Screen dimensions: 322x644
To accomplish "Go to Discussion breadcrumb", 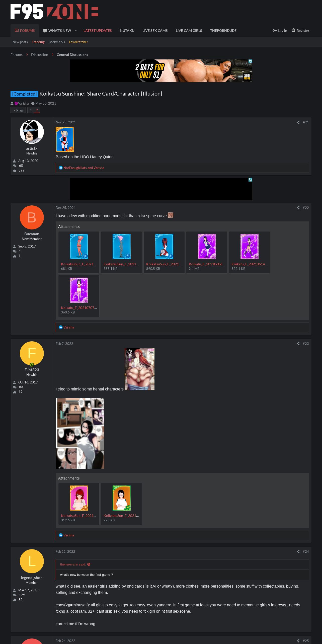I will [40, 55].
